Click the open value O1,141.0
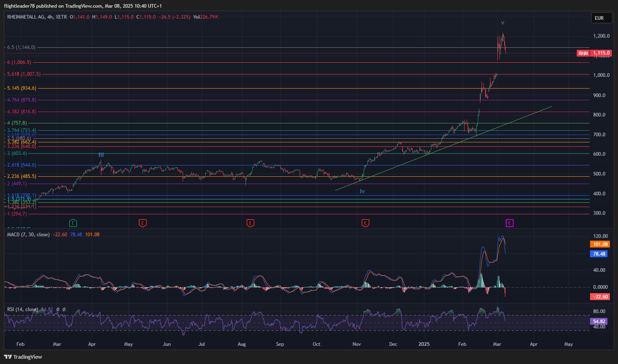The image size is (618, 364). 79,17
